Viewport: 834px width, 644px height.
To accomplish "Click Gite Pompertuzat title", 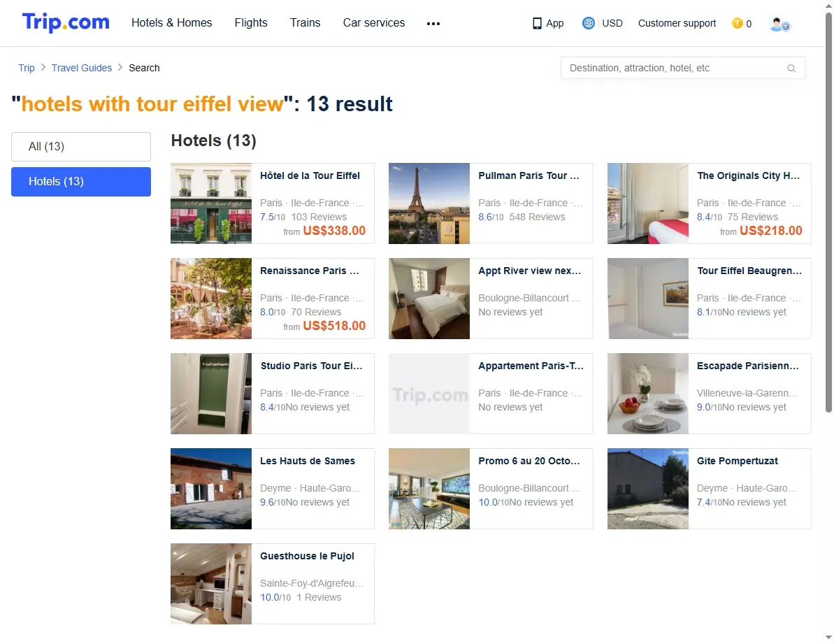I will (738, 461).
